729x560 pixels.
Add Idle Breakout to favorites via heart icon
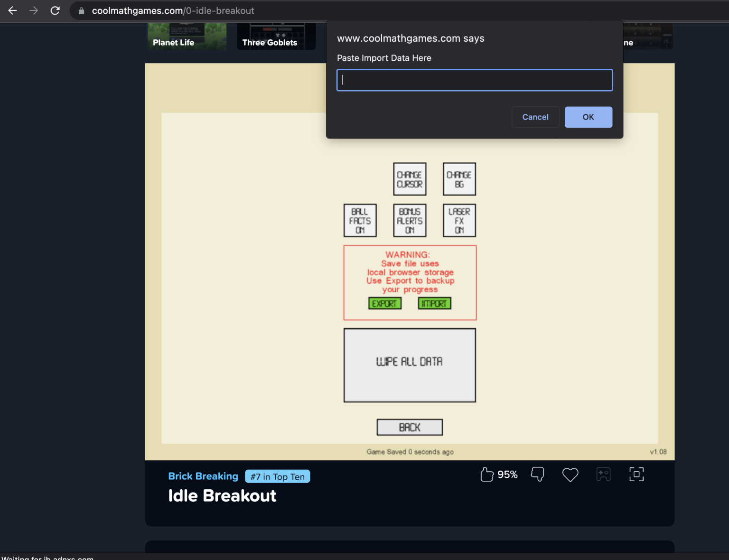(570, 474)
